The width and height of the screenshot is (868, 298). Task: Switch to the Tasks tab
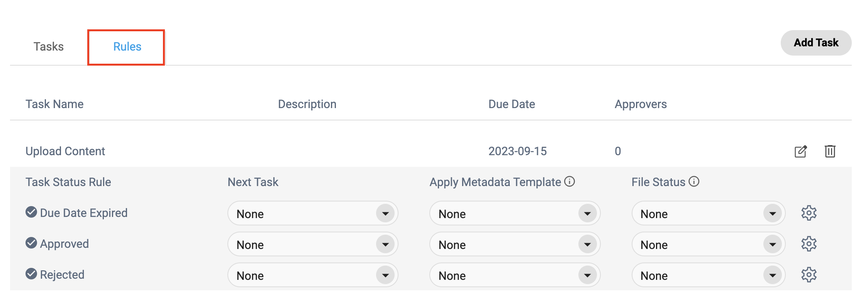pos(49,47)
